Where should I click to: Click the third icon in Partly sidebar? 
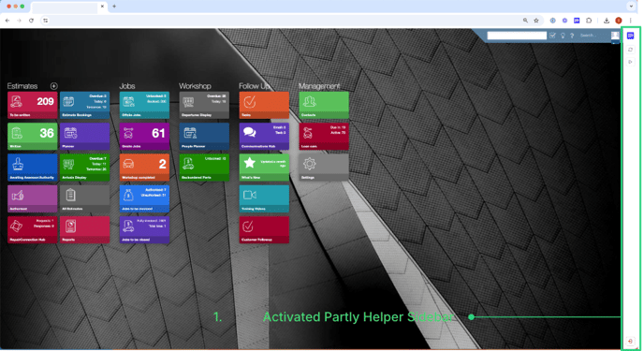click(x=631, y=62)
